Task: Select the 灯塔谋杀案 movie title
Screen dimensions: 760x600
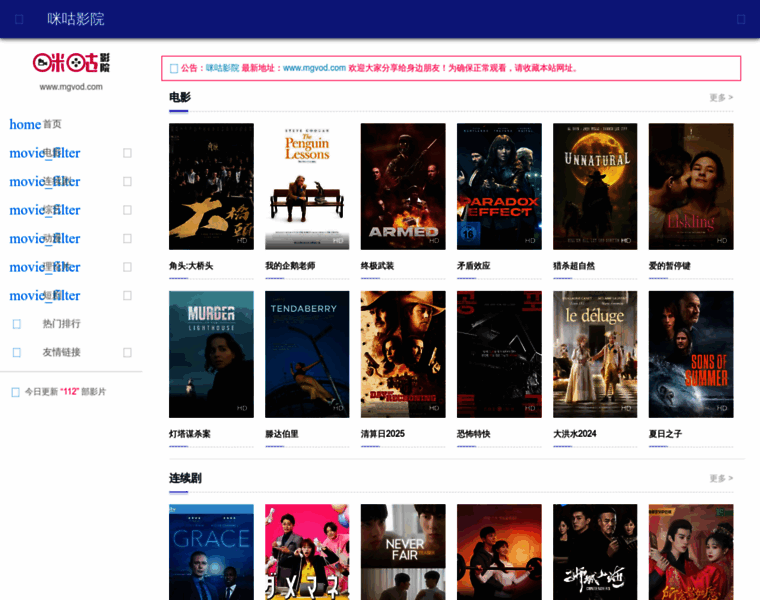Action: coord(190,434)
